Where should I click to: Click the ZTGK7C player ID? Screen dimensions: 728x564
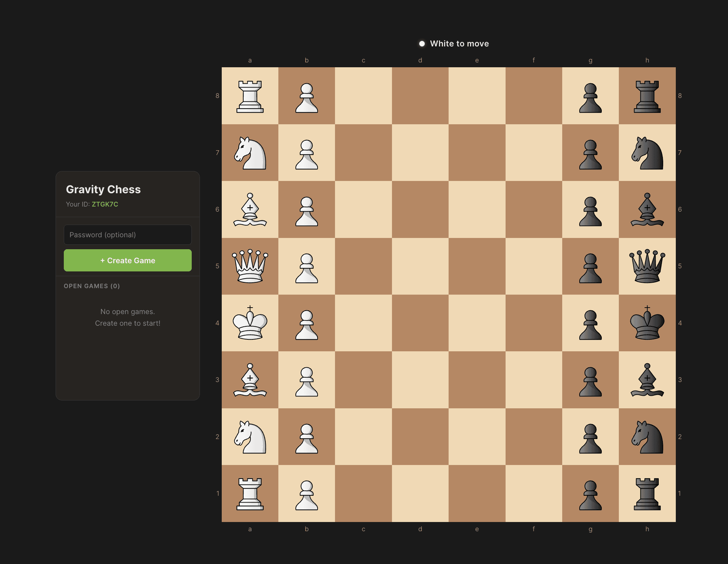tap(105, 204)
